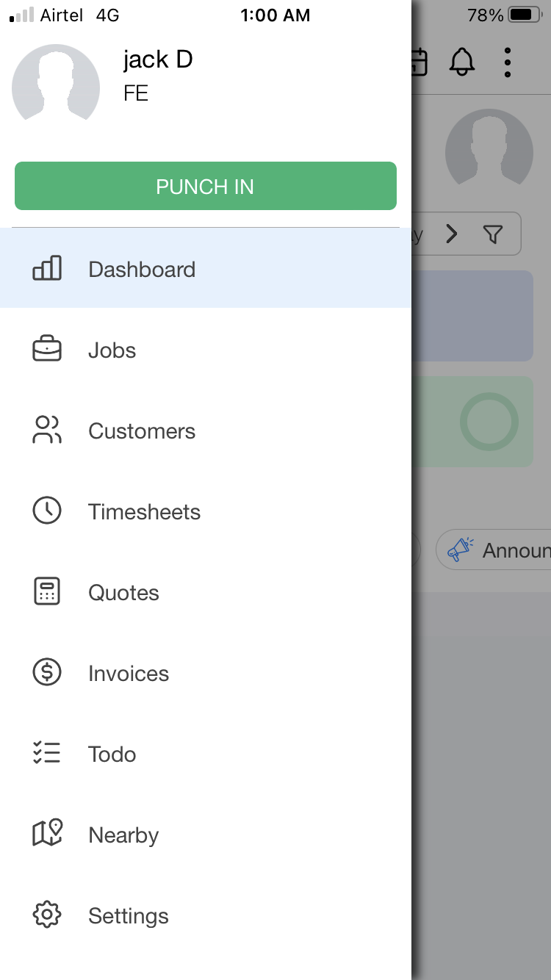Select the Dashboard bar chart icon
Viewport: 551px width, 980px height.
pos(47,269)
